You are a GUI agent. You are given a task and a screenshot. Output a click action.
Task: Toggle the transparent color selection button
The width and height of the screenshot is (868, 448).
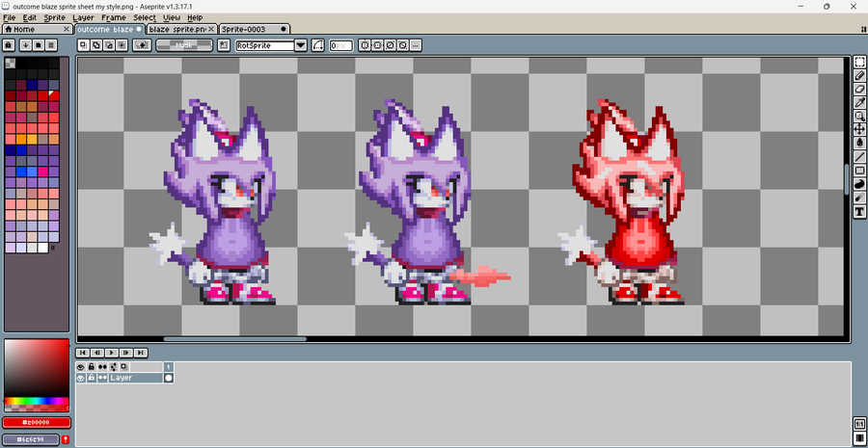(143, 45)
